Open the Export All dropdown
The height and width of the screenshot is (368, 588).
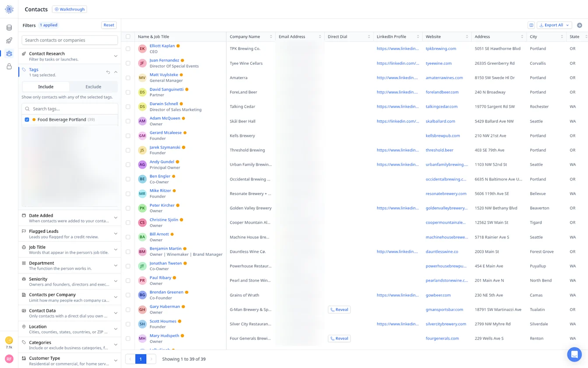pos(554,25)
